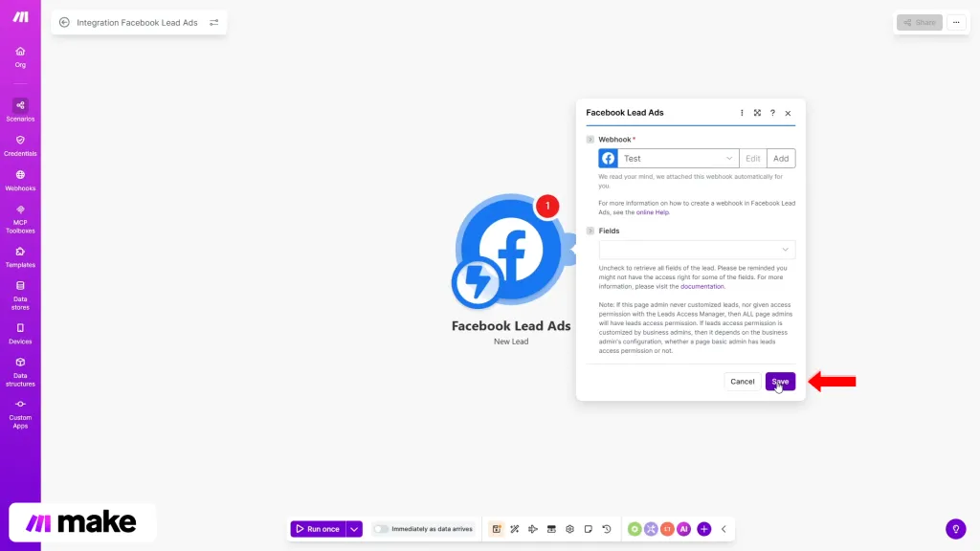Click Cancel in the dialog

click(742, 381)
